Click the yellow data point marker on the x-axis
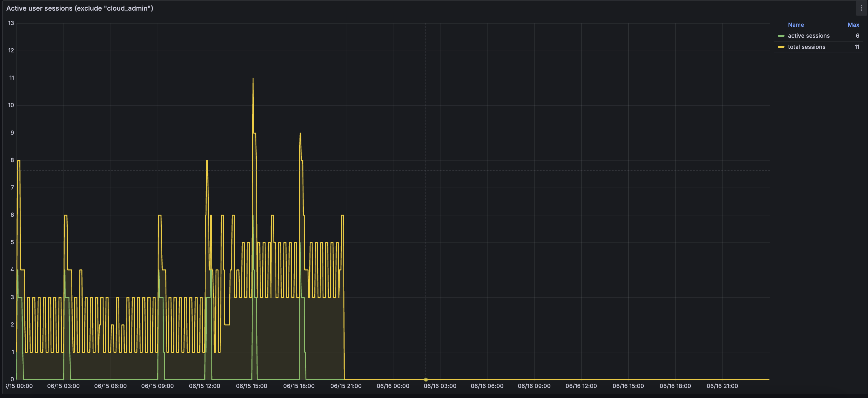The height and width of the screenshot is (398, 868). [425, 379]
